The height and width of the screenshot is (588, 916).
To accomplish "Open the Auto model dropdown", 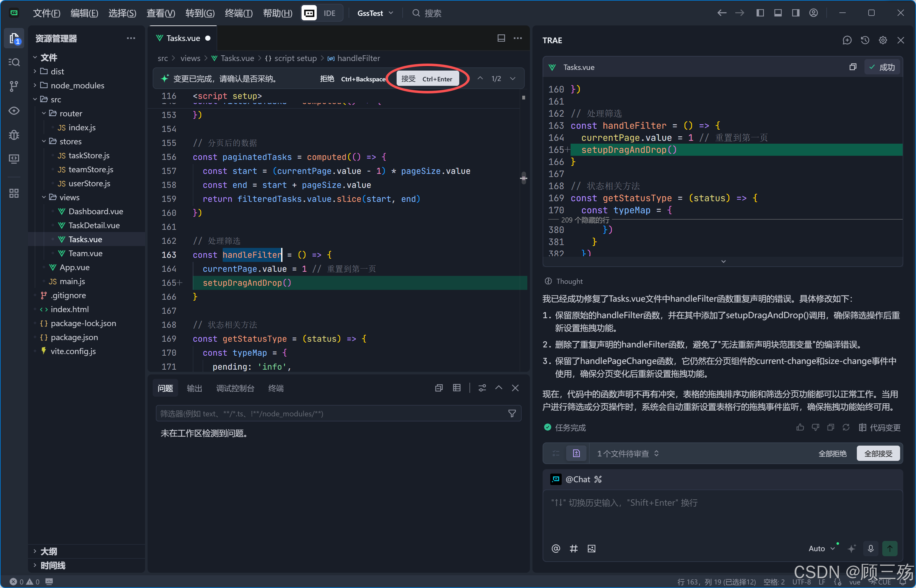I will point(821,549).
